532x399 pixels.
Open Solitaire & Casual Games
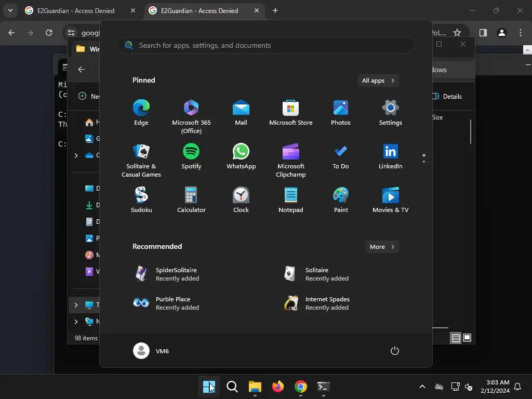(x=141, y=160)
